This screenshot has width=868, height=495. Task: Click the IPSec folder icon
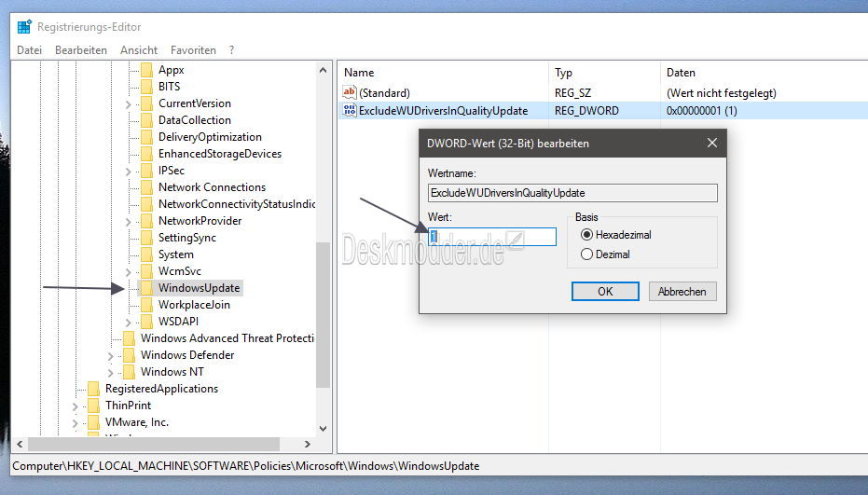146,171
